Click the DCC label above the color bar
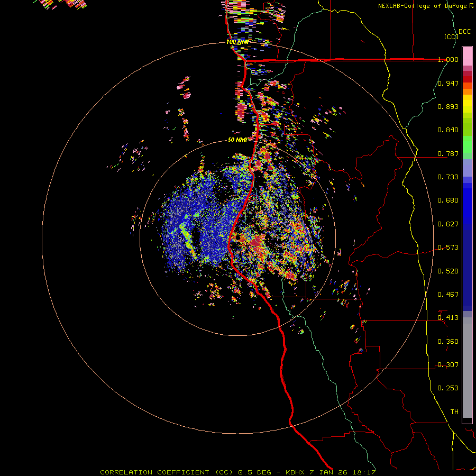Viewport: 476px width, 476px height. point(464,32)
